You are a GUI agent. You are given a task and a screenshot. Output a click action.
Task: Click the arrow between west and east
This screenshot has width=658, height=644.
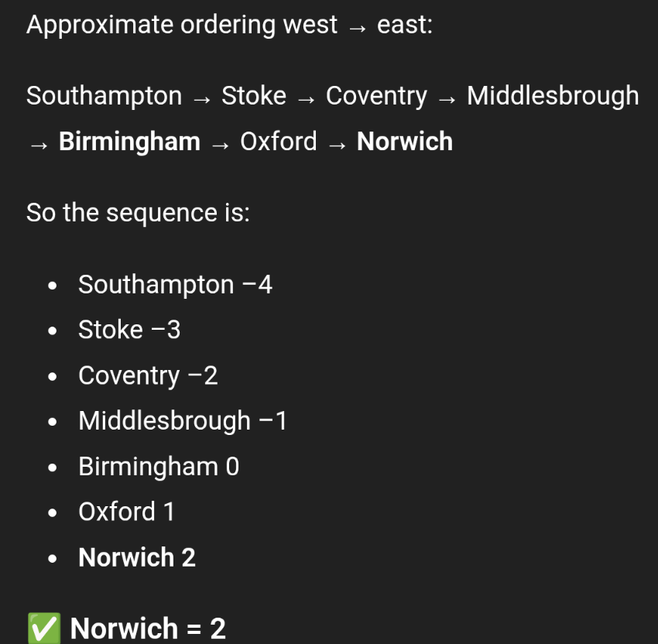(358, 26)
